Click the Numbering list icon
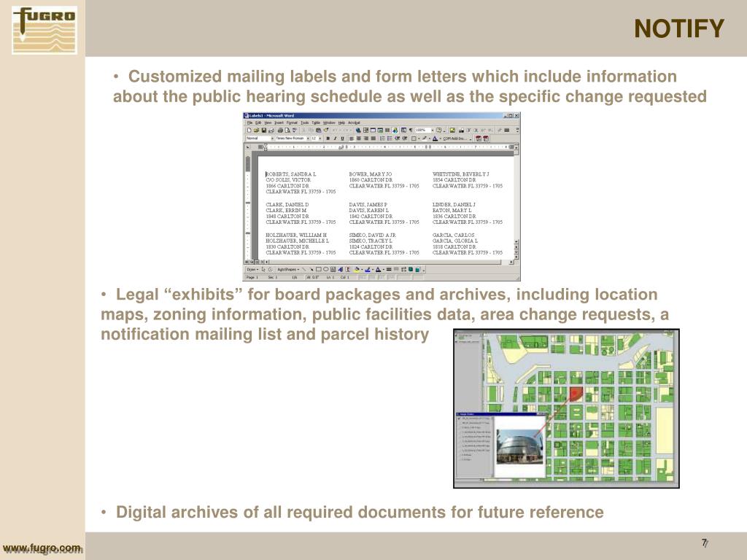 coord(382,138)
